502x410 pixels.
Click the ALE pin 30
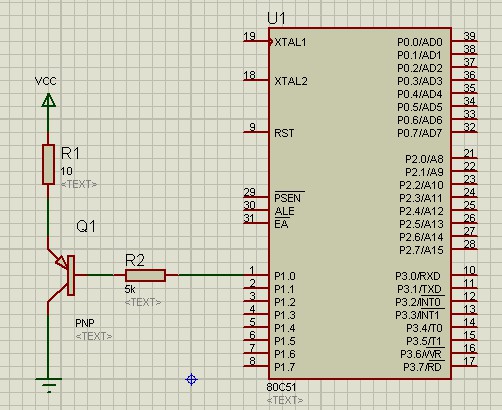pos(256,210)
